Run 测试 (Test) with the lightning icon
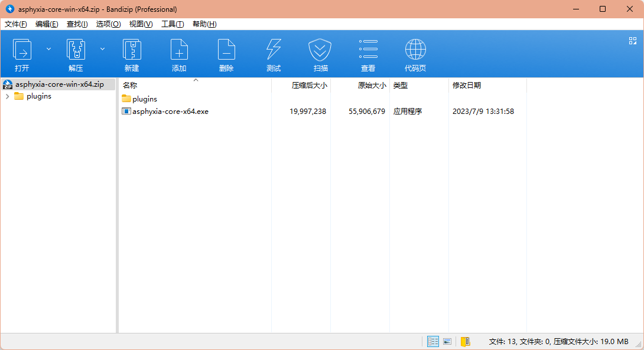644x350 pixels. tap(274, 54)
